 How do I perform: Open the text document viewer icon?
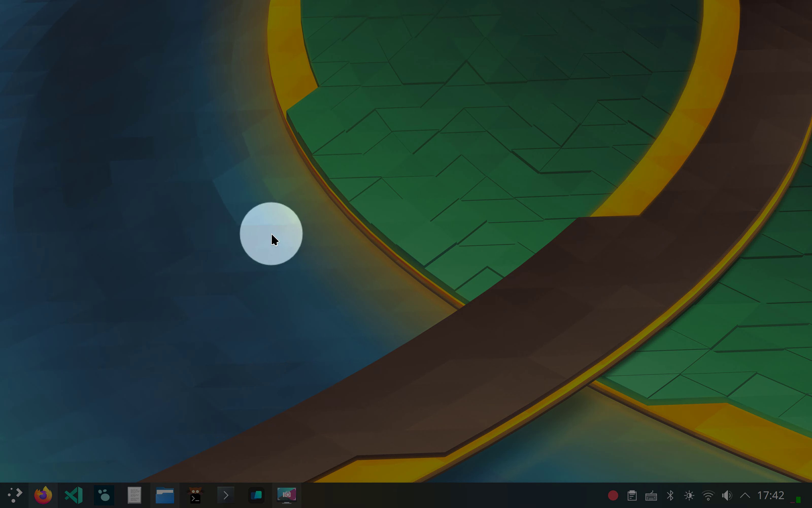(x=134, y=495)
